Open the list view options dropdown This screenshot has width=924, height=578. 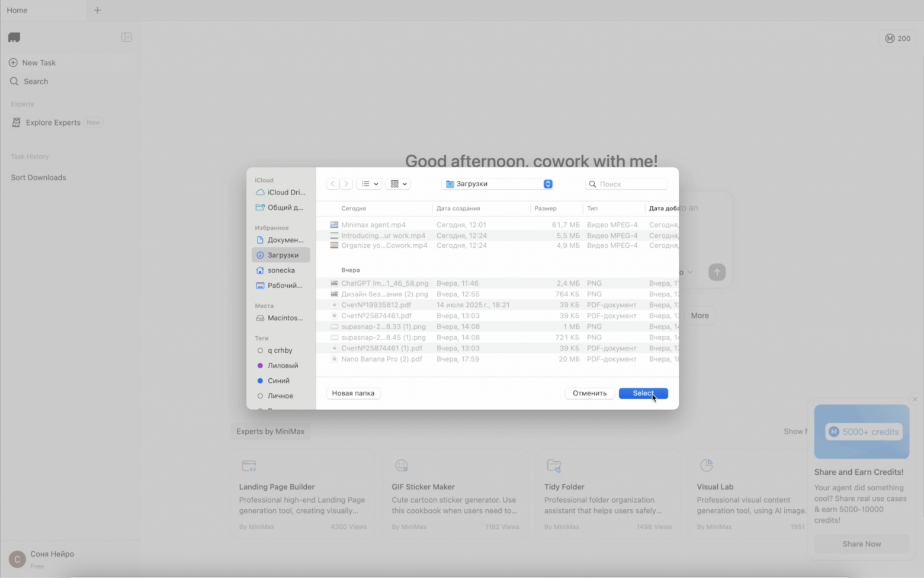tap(369, 184)
